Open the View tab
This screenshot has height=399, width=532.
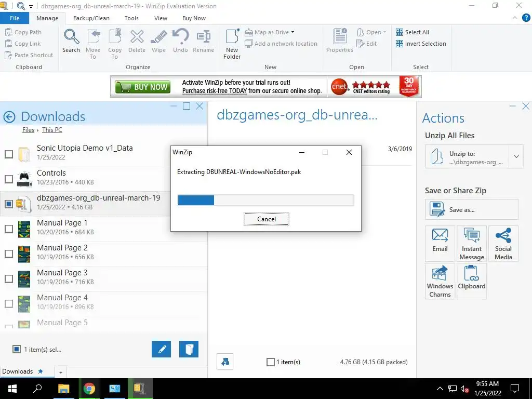161,18
